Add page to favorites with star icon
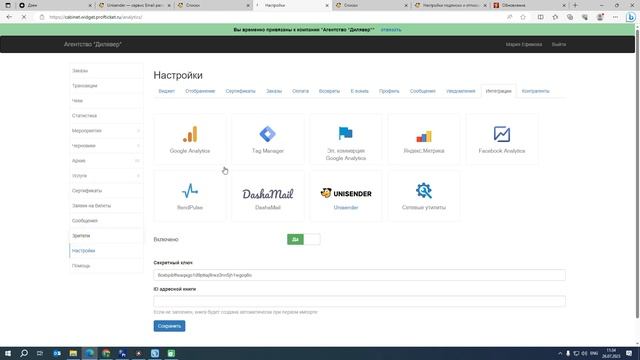The image size is (640, 360). [523, 17]
